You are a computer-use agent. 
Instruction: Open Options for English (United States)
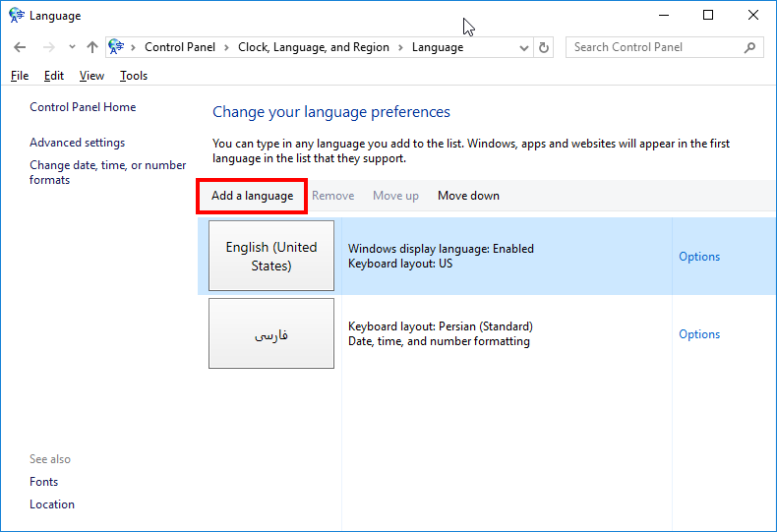699,257
